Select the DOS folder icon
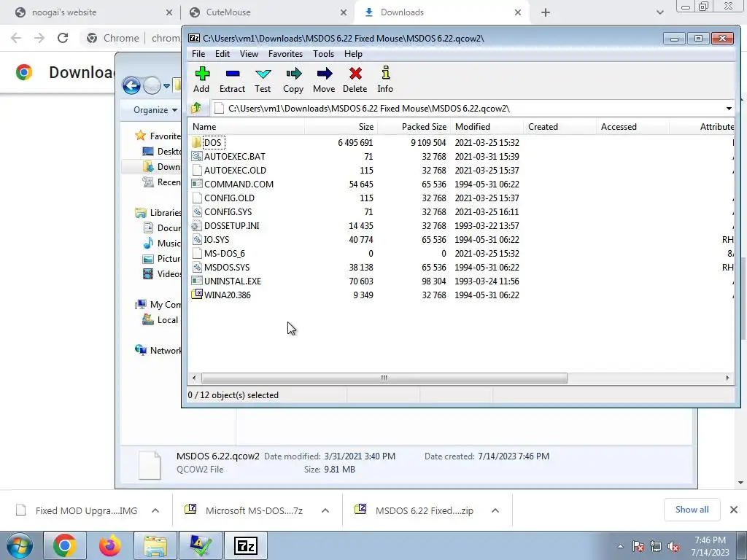 (x=196, y=142)
